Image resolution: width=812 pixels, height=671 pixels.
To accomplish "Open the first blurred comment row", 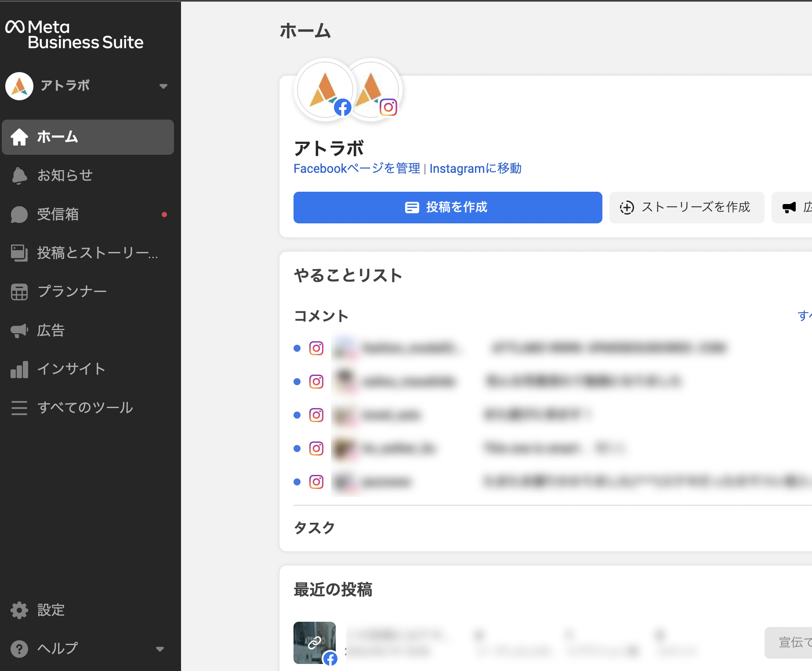I will click(x=553, y=348).
